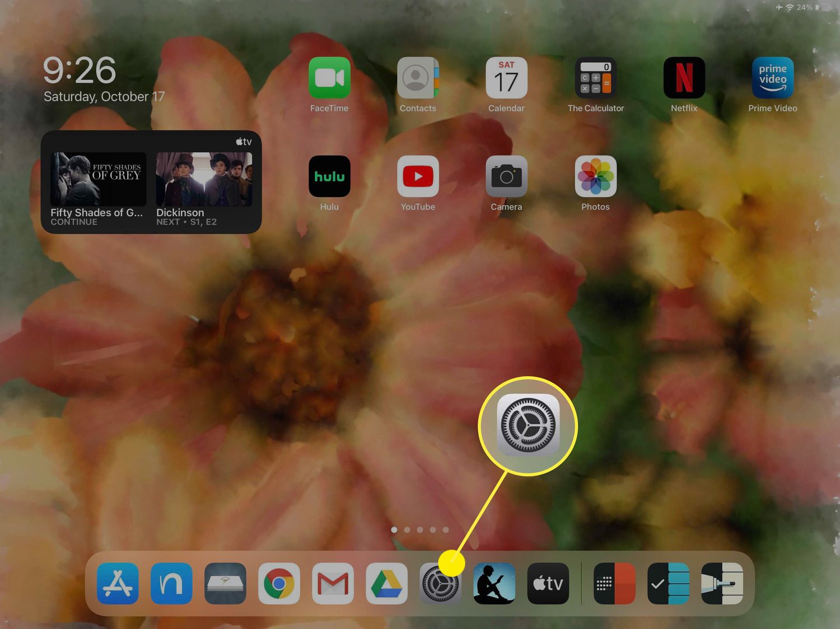Tap the second home screen page dot
The height and width of the screenshot is (629, 840).
[407, 529]
